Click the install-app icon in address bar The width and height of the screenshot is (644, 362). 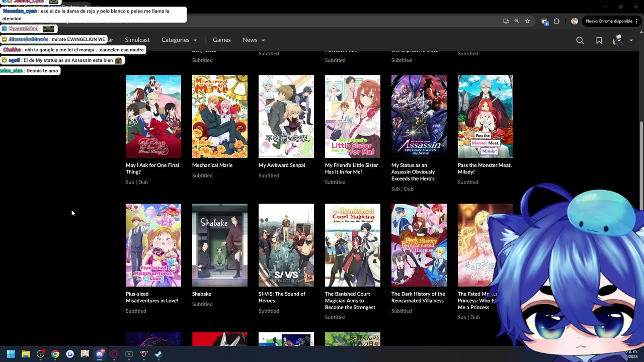point(506,21)
